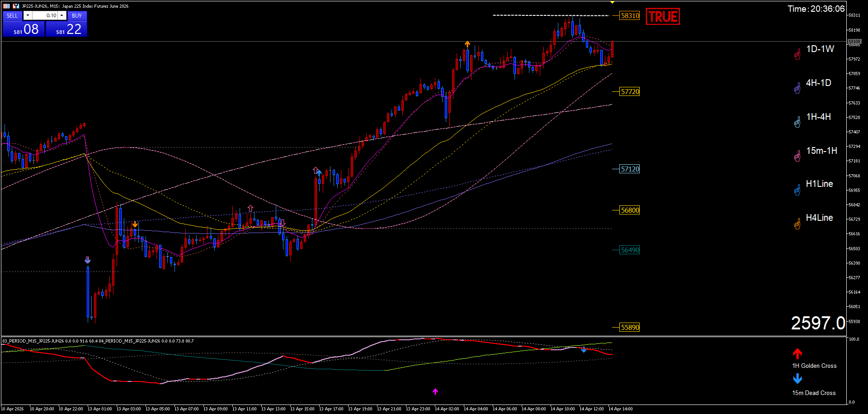The width and height of the screenshot is (868, 414).
Task: Click the pink hand icon beside 15m-1H
Action: point(797,157)
